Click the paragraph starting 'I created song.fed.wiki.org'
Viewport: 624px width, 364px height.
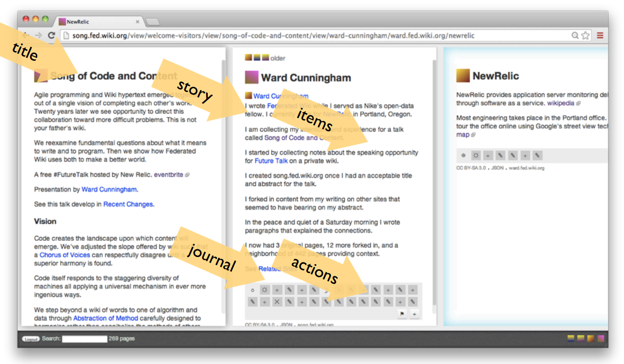328,180
